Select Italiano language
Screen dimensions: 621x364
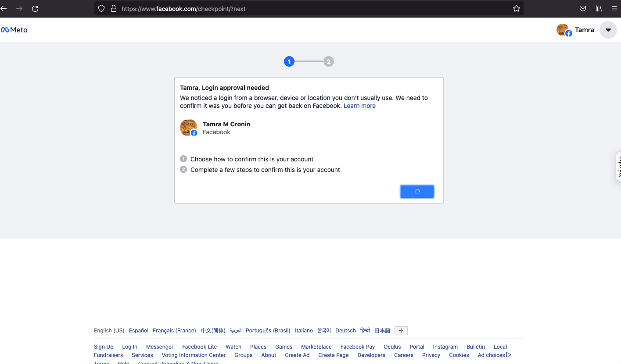[304, 331]
